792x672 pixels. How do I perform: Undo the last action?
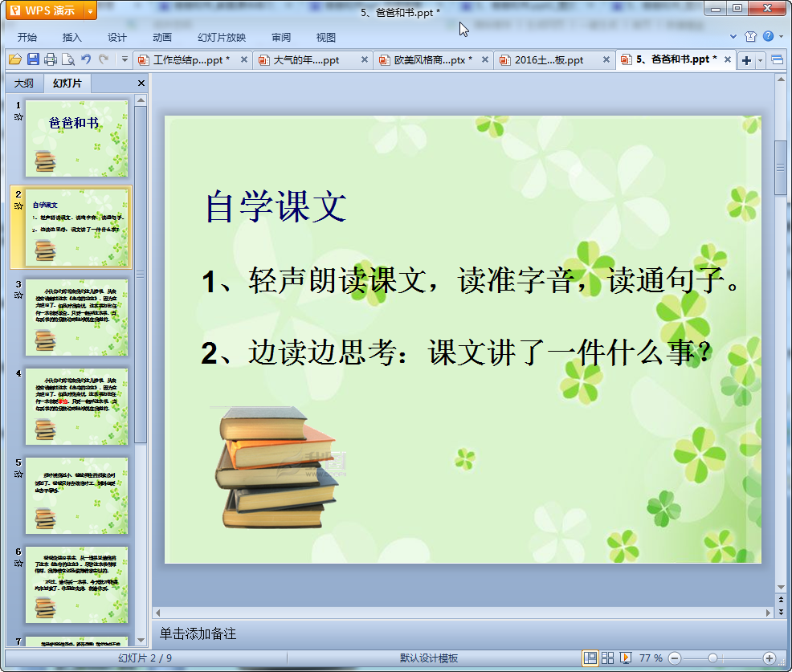(86, 59)
